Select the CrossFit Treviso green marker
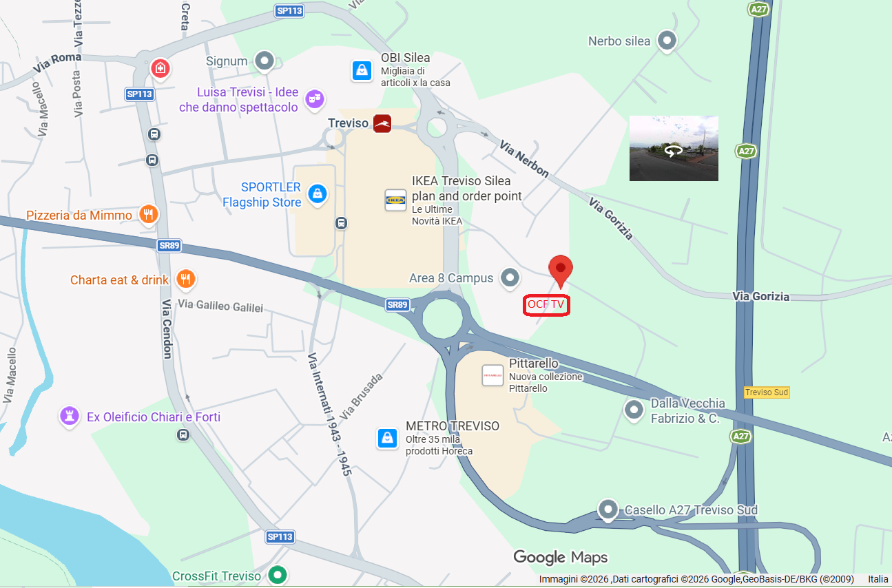 click(x=277, y=574)
